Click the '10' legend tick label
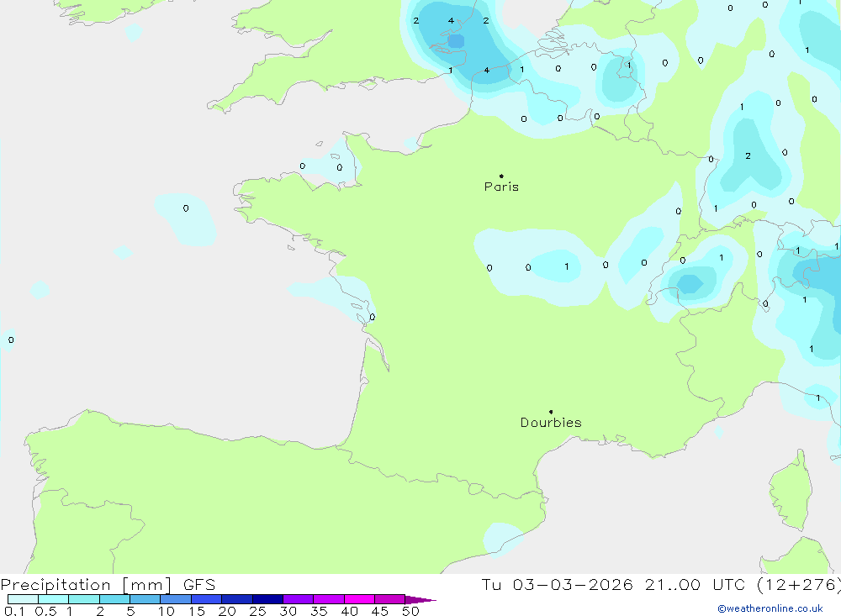Screen dimensions: 841x616 tap(167, 611)
